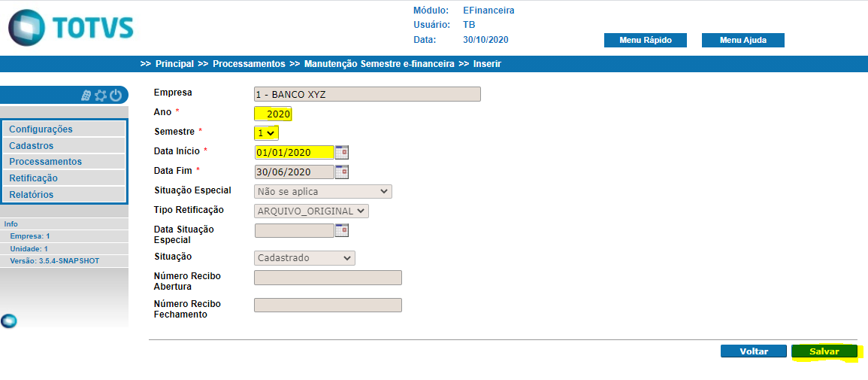Click the Voltar button
The height and width of the screenshot is (380, 868).
click(x=754, y=351)
